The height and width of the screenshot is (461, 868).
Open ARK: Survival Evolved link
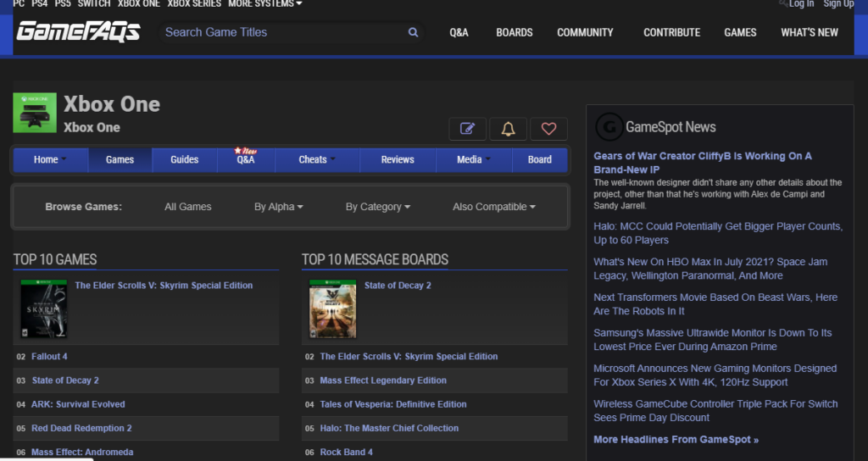[78, 404]
